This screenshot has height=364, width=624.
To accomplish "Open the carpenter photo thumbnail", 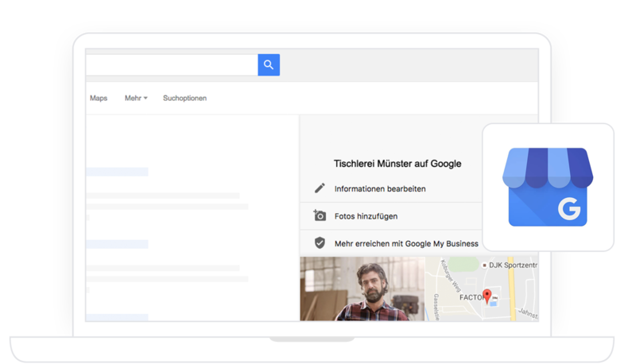I will tap(362, 288).
